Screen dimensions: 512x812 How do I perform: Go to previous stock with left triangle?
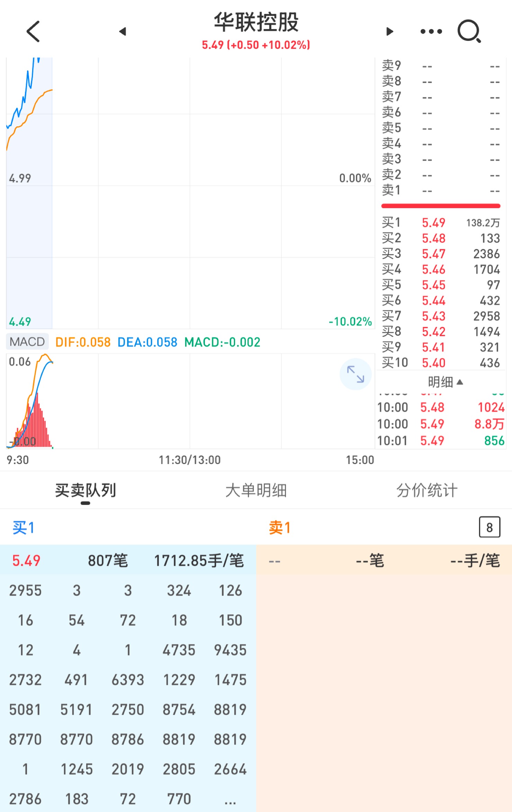123,32
